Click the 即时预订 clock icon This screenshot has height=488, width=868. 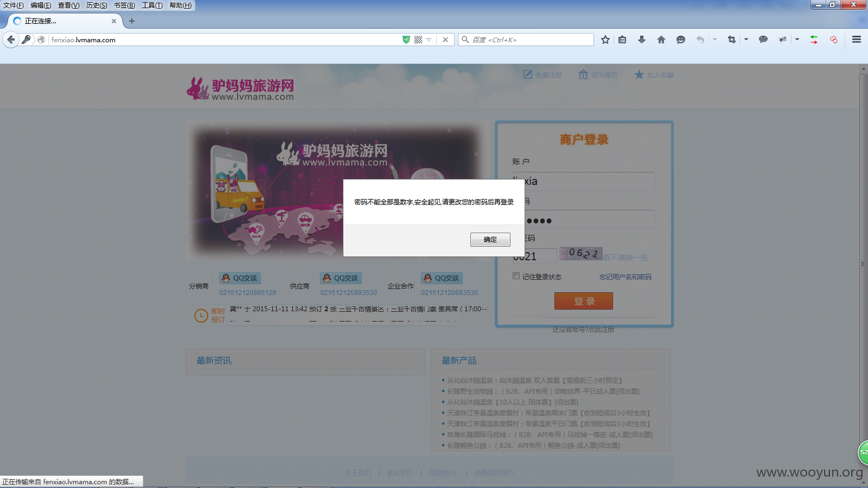[x=201, y=316]
